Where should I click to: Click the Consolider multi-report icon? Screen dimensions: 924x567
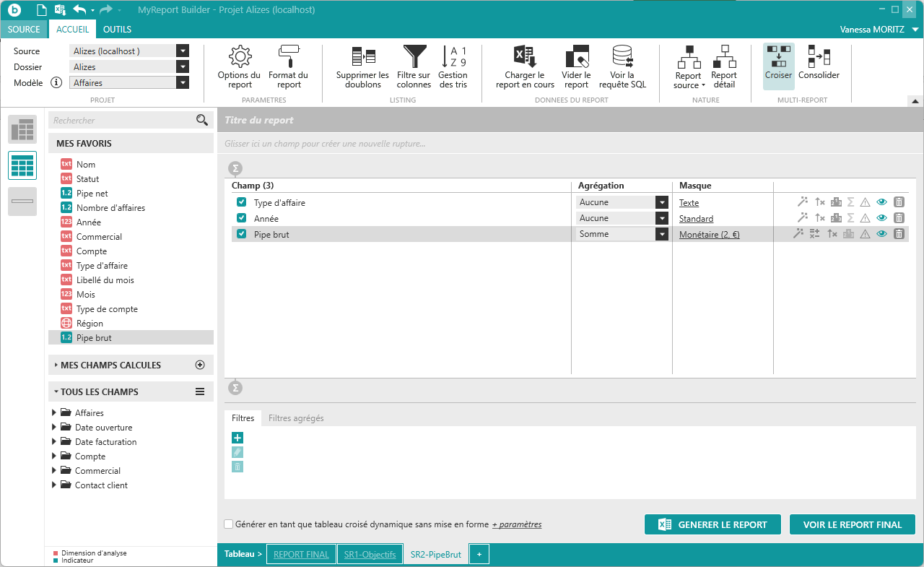click(819, 58)
